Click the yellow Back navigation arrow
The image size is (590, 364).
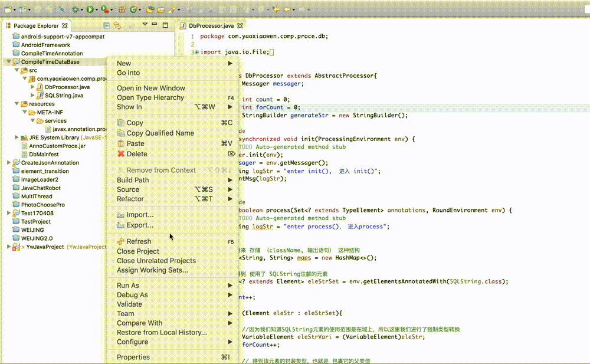click(287, 9)
